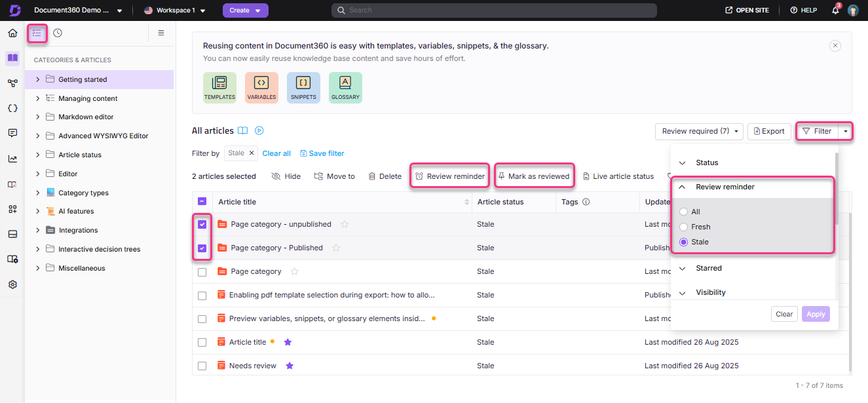Screen dimensions: 868x403
Task: Check the checkbox for the Page category article
Action: tap(202, 271)
